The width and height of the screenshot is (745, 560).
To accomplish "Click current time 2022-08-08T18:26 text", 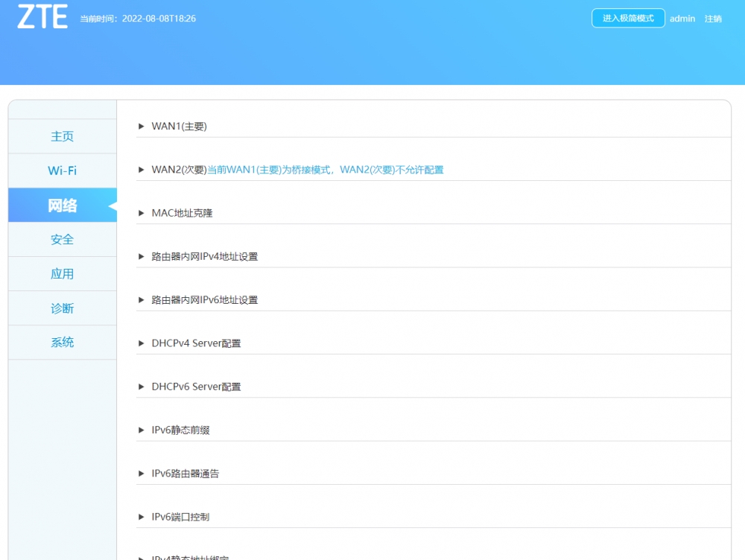I will [159, 19].
